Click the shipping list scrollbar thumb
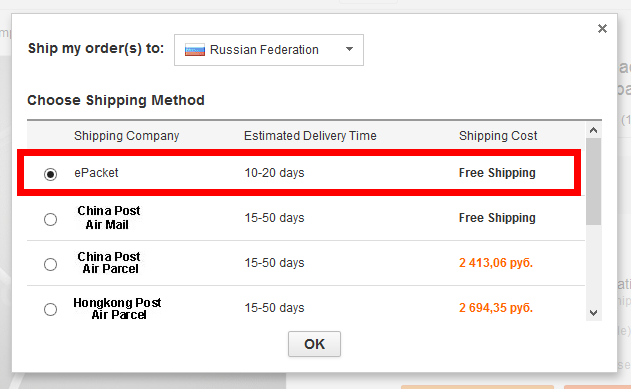The height and width of the screenshot is (389, 631). (593, 181)
